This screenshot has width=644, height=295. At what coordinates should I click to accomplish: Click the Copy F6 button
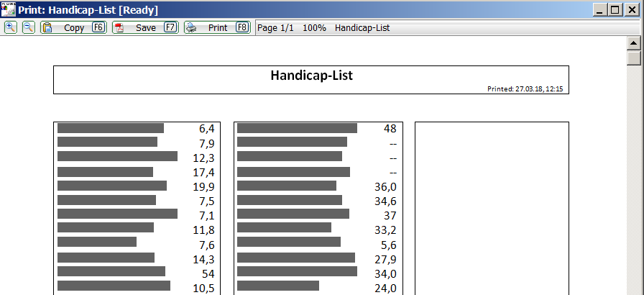[73, 27]
